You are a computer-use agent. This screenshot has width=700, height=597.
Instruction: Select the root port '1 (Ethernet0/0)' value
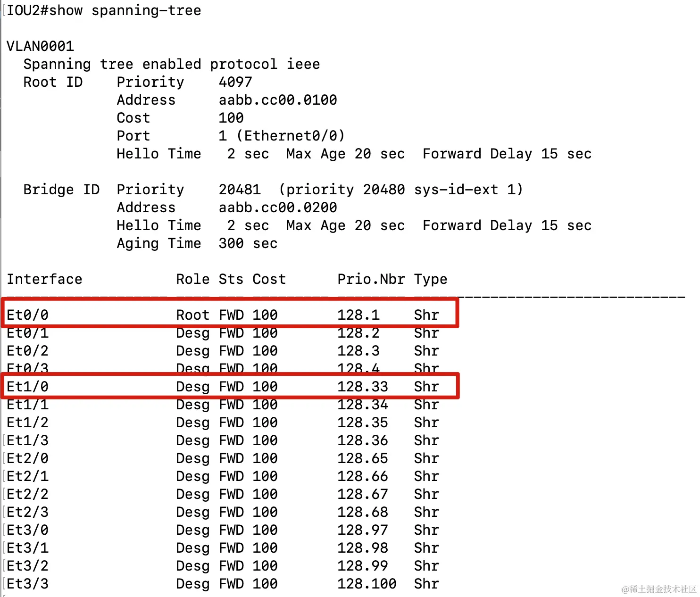(x=282, y=136)
